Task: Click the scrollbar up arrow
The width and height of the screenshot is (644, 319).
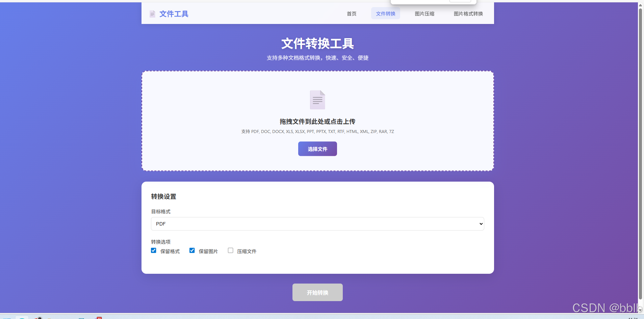Action: click(641, 5)
